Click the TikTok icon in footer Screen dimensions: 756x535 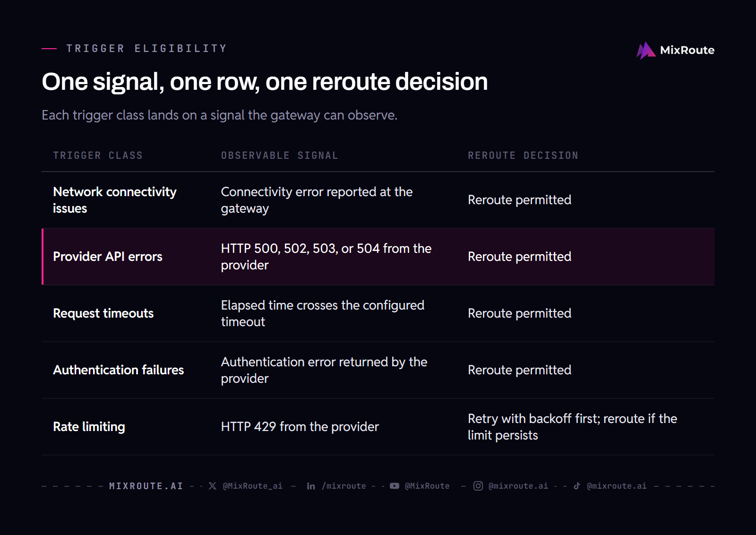point(577,486)
